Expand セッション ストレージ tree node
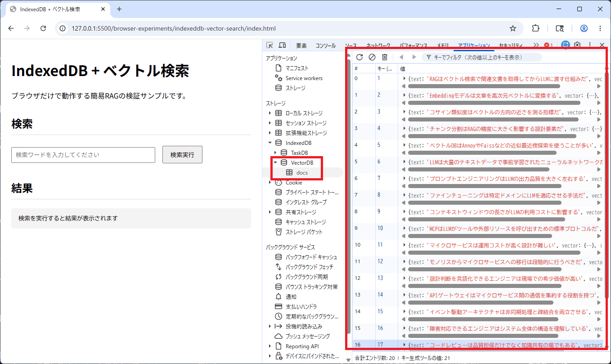 [x=270, y=123]
